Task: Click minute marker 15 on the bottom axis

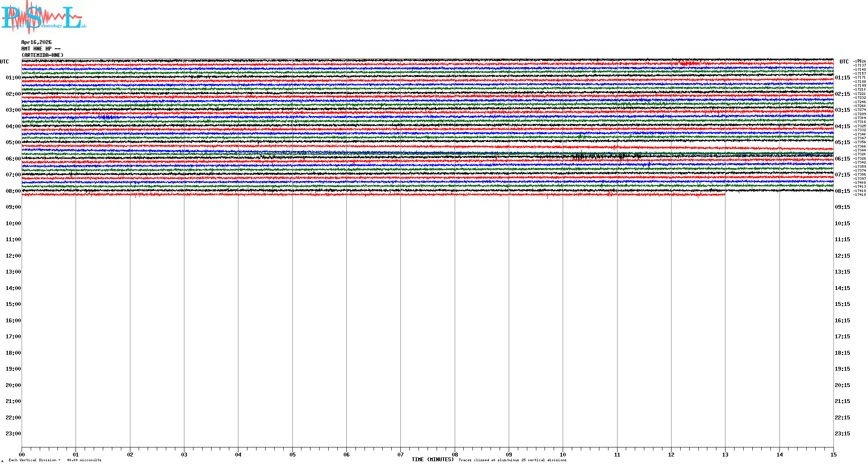Action: 833,454
